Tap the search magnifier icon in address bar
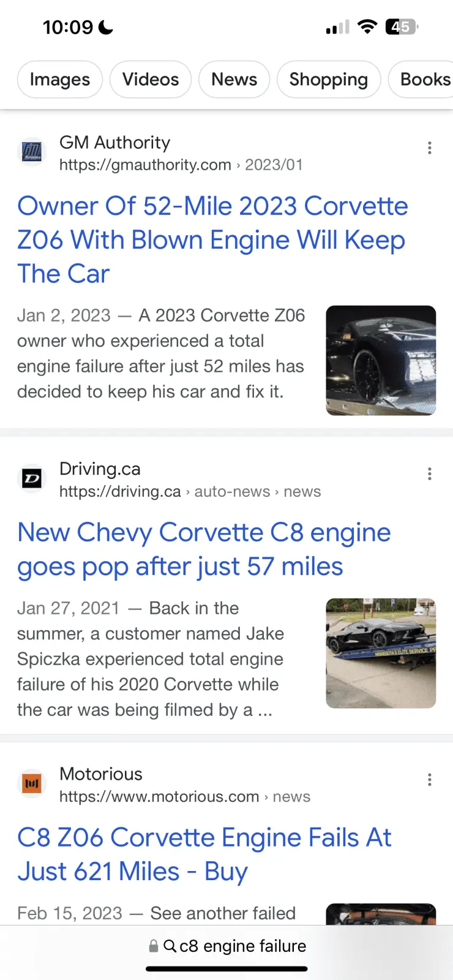This screenshot has height=980, width=453. coord(170,946)
